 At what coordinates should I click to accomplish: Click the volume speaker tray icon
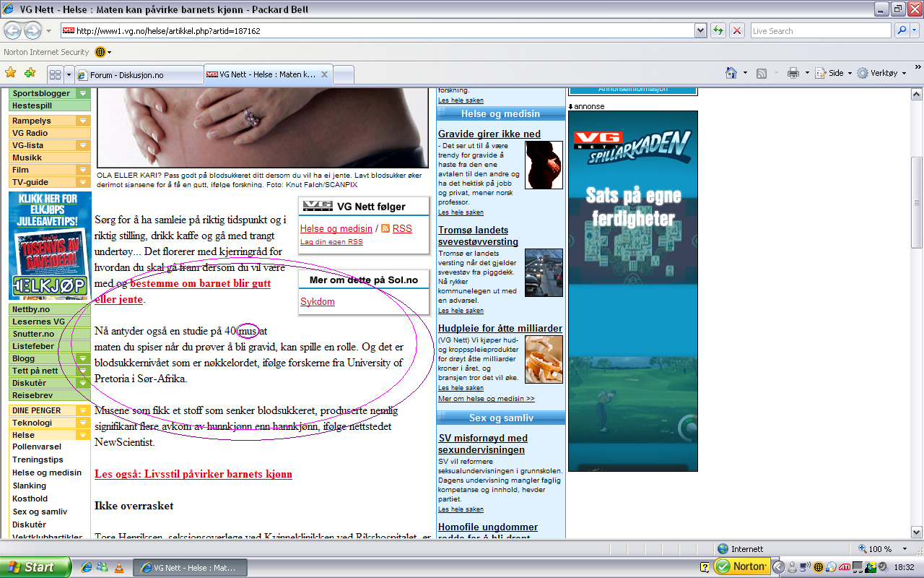pyautogui.click(x=883, y=567)
